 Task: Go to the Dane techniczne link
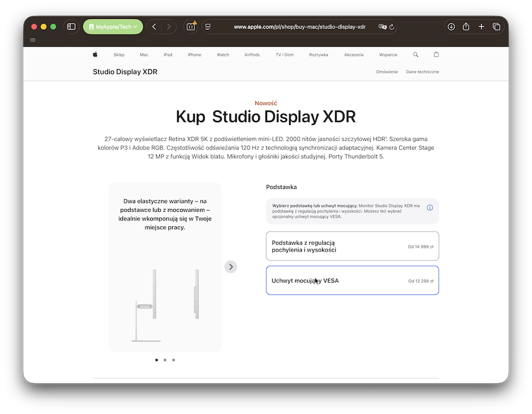422,72
